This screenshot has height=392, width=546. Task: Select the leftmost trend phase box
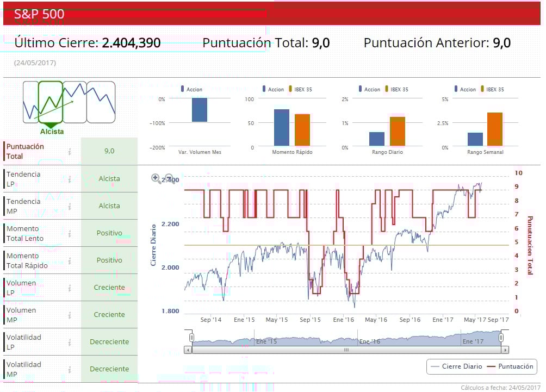30,102
